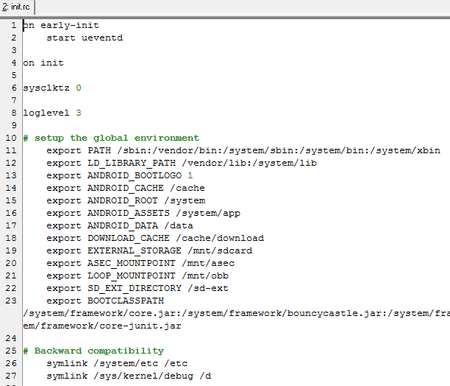Click the /cache path on line 14
450x386 pixels.
187,188
